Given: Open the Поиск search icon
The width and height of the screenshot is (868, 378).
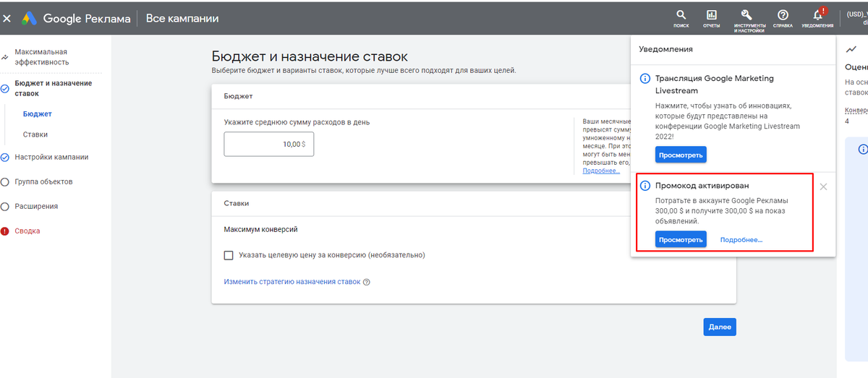Looking at the screenshot, I should click(681, 18).
